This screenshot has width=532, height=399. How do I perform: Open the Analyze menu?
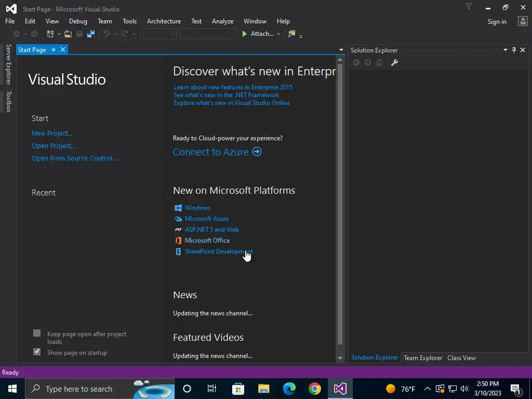222,21
